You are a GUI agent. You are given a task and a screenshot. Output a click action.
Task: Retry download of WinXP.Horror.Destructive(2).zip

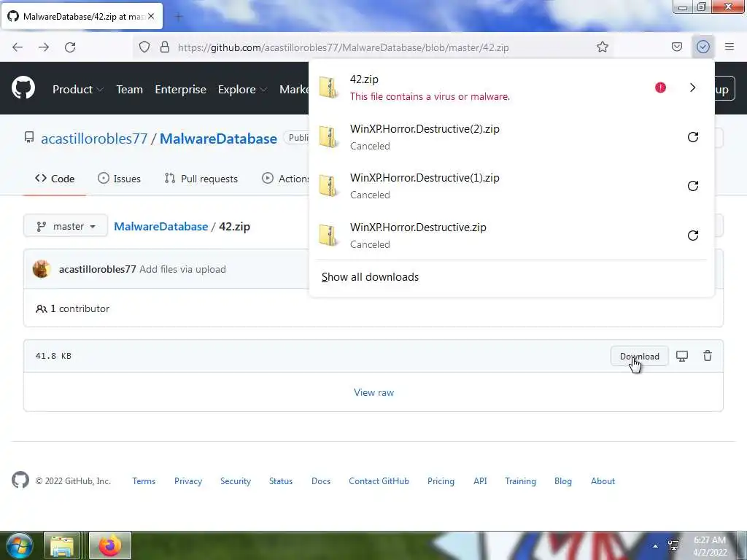coord(693,137)
